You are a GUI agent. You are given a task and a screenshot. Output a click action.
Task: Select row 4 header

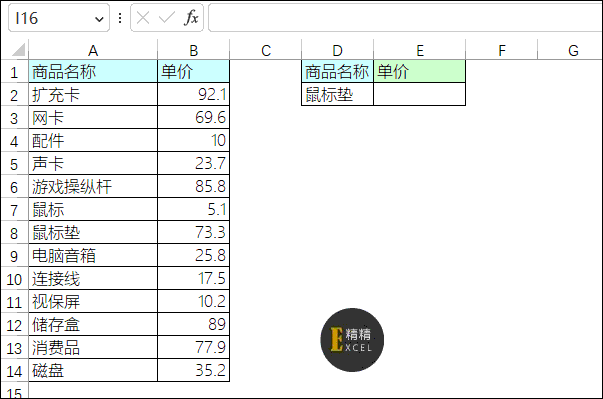14,141
